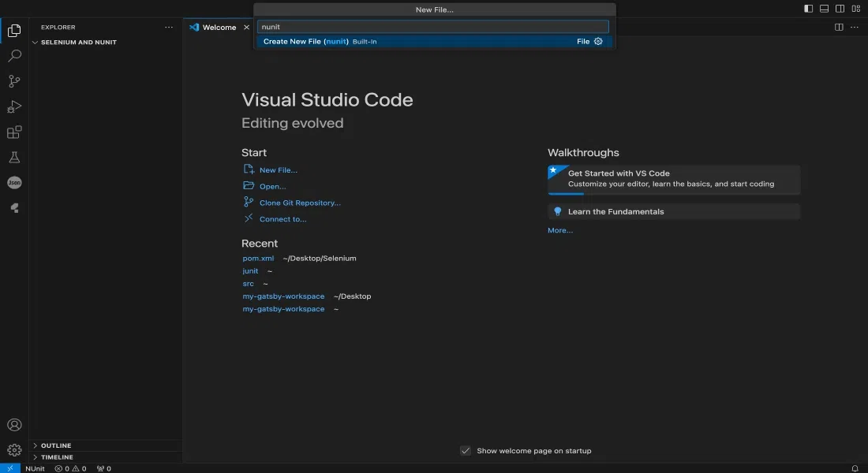Click the Clone Git Repository link
This screenshot has height=473, width=868.
pos(300,203)
